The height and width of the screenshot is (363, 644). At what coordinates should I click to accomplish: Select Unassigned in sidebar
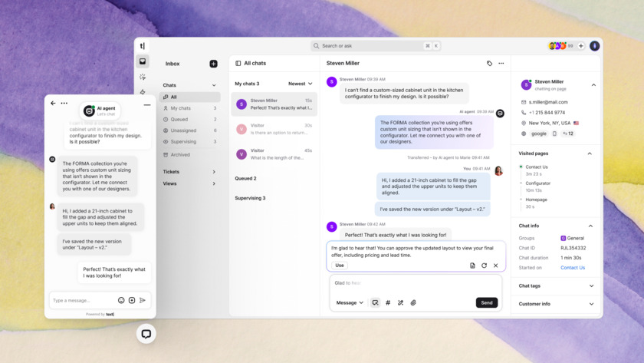tap(190, 130)
